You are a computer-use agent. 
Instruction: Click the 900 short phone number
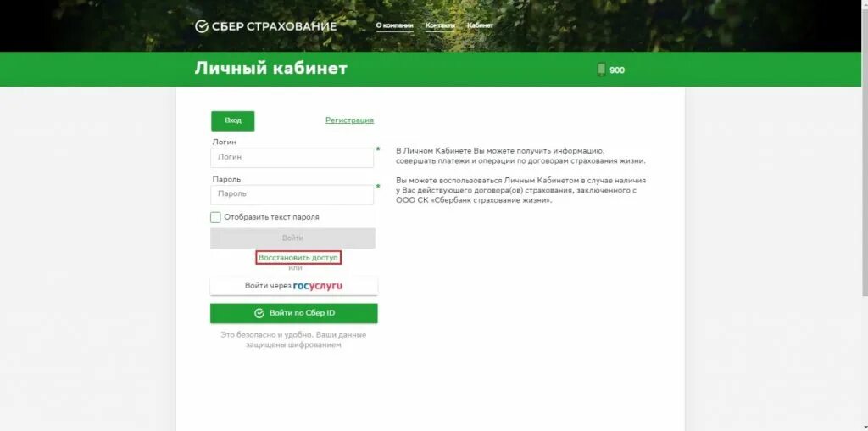(x=617, y=70)
